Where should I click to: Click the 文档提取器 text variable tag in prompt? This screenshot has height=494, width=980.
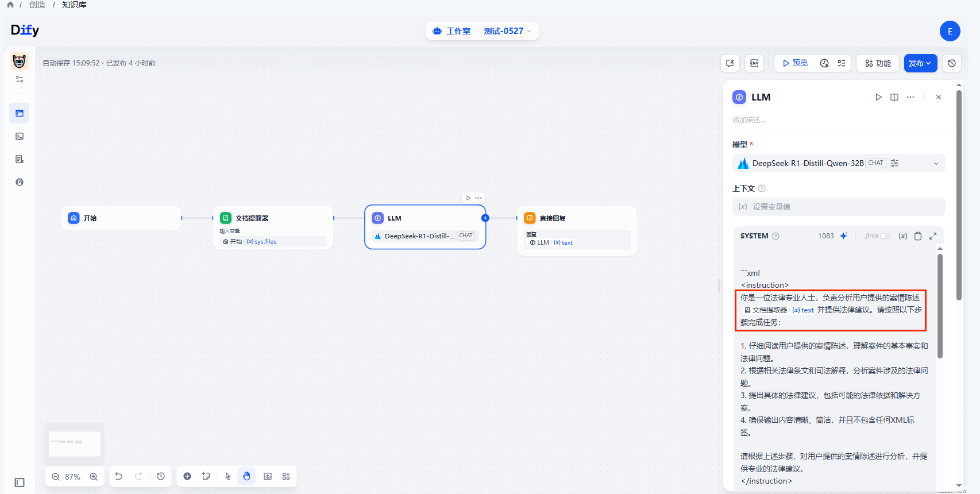pyautogui.click(x=779, y=310)
